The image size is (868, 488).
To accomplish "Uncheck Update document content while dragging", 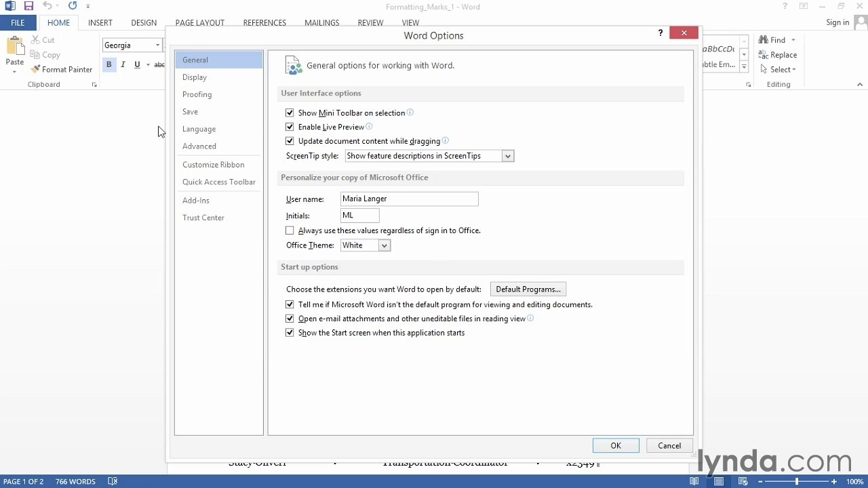I will coord(290,141).
